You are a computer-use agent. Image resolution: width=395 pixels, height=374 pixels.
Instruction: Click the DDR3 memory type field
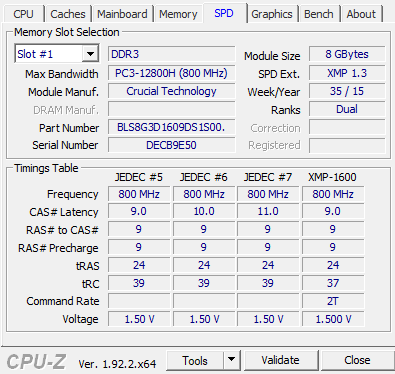(171, 54)
